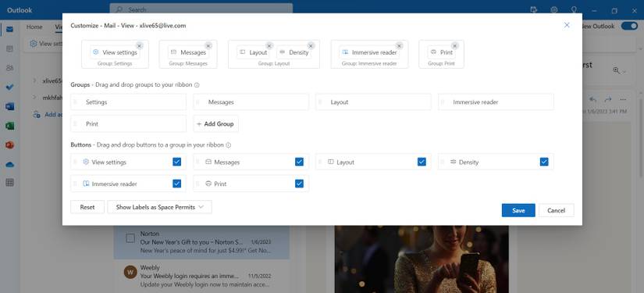
Task: Open Show Labels as Space Permits dropdown
Action: pyautogui.click(x=160, y=207)
